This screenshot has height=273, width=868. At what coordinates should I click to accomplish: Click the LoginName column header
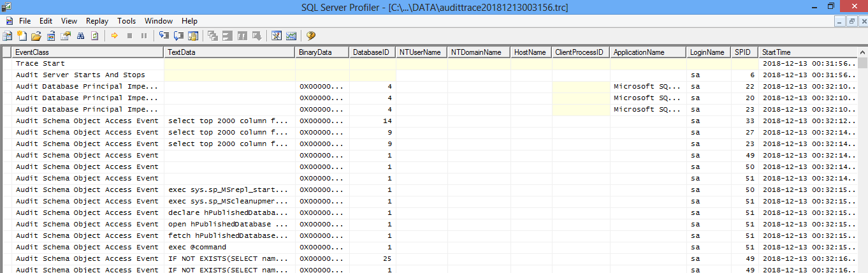709,52
